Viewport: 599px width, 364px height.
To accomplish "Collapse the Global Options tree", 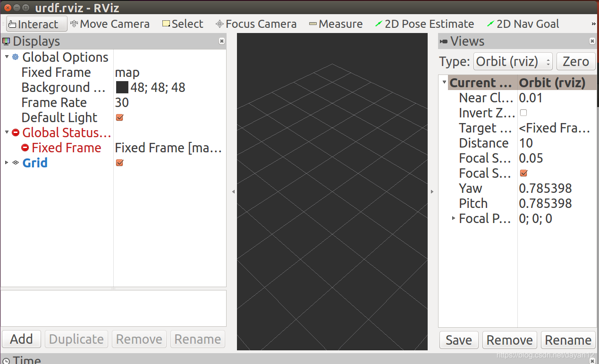I will pos(7,57).
